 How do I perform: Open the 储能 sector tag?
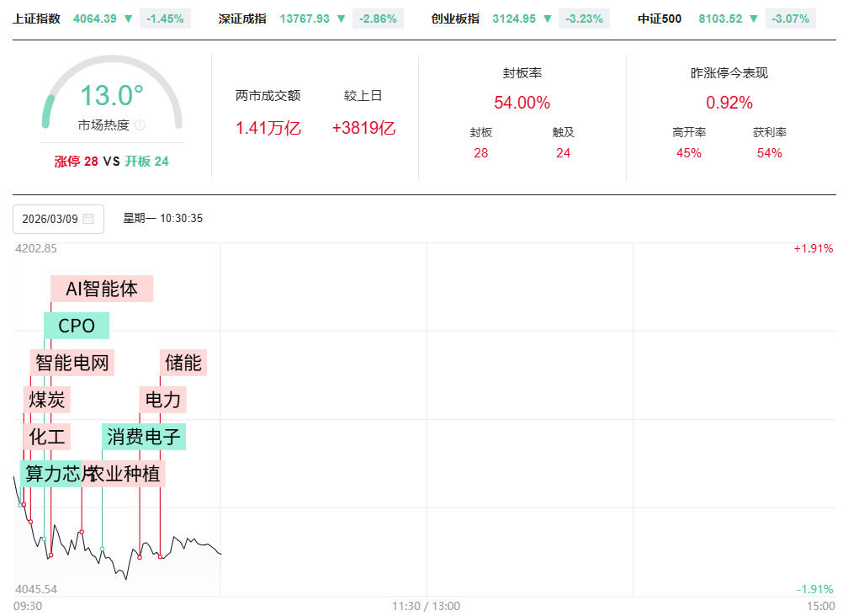183,363
